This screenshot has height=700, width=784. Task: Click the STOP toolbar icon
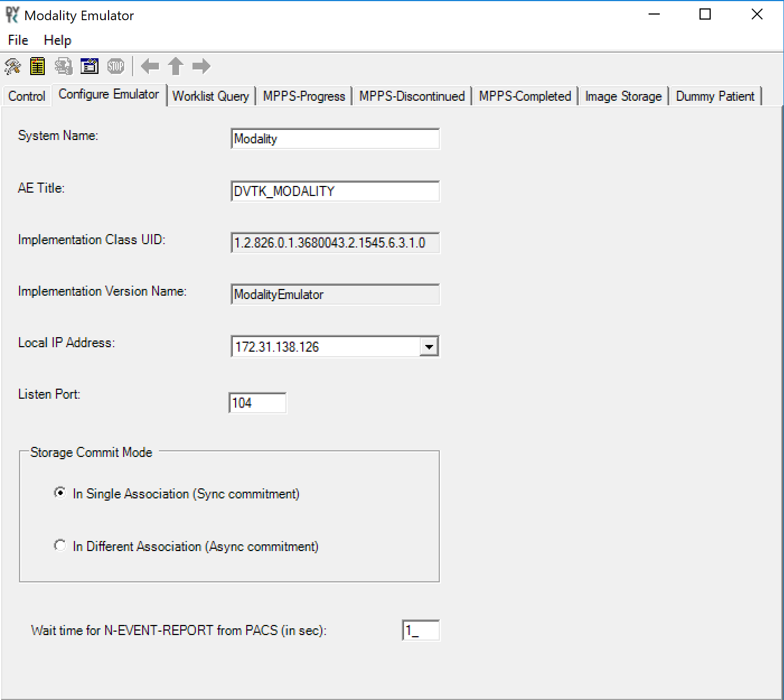click(115, 66)
